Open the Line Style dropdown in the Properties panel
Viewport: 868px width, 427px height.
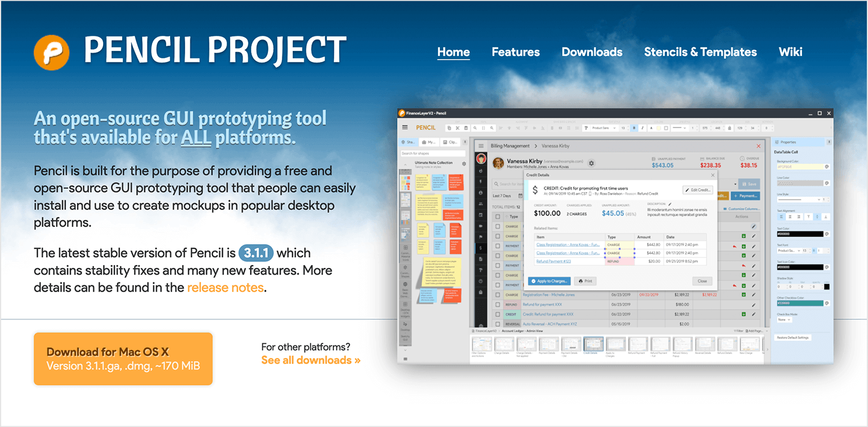(799, 200)
